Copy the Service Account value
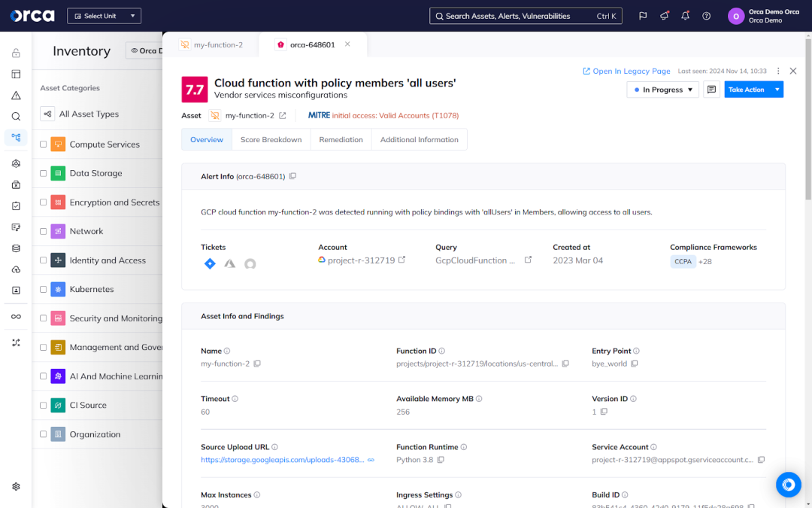Screen dimensions: 812x508 coord(761,460)
